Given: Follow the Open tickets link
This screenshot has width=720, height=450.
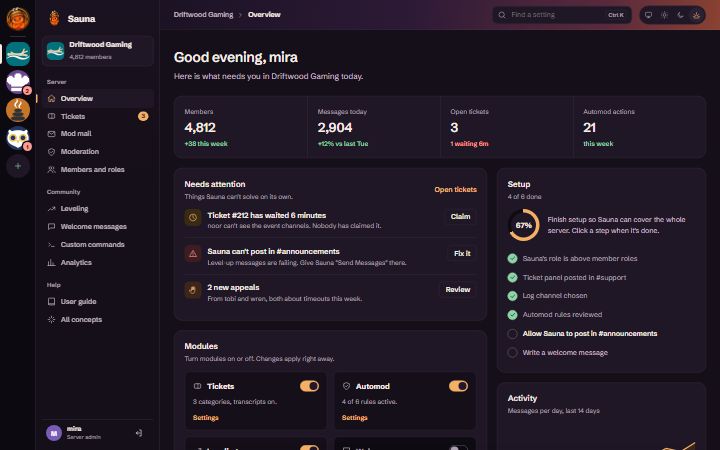Looking at the screenshot, I should pyautogui.click(x=456, y=189).
